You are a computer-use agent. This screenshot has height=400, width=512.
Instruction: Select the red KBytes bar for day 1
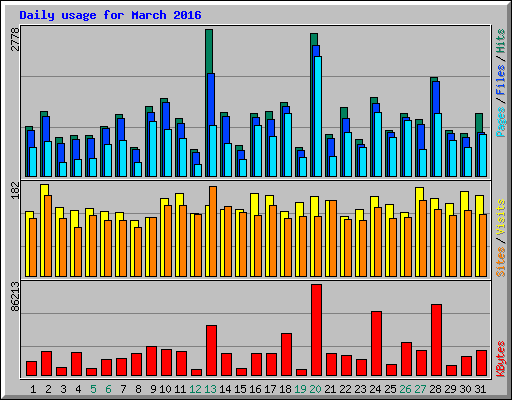pos(31,369)
